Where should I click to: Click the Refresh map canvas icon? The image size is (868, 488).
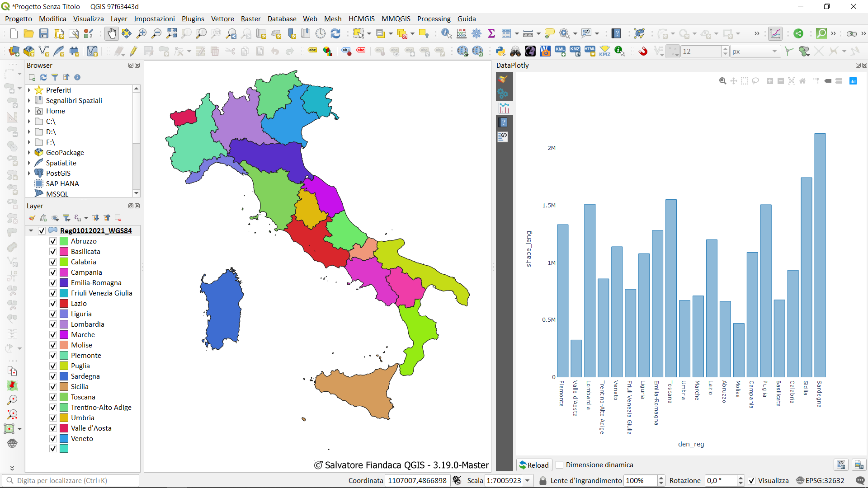pyautogui.click(x=335, y=33)
